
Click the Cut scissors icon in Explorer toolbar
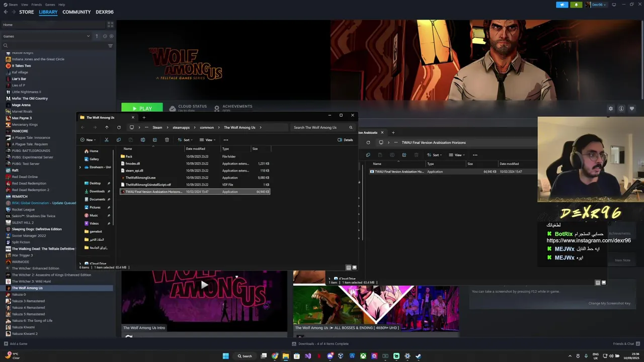(107, 140)
